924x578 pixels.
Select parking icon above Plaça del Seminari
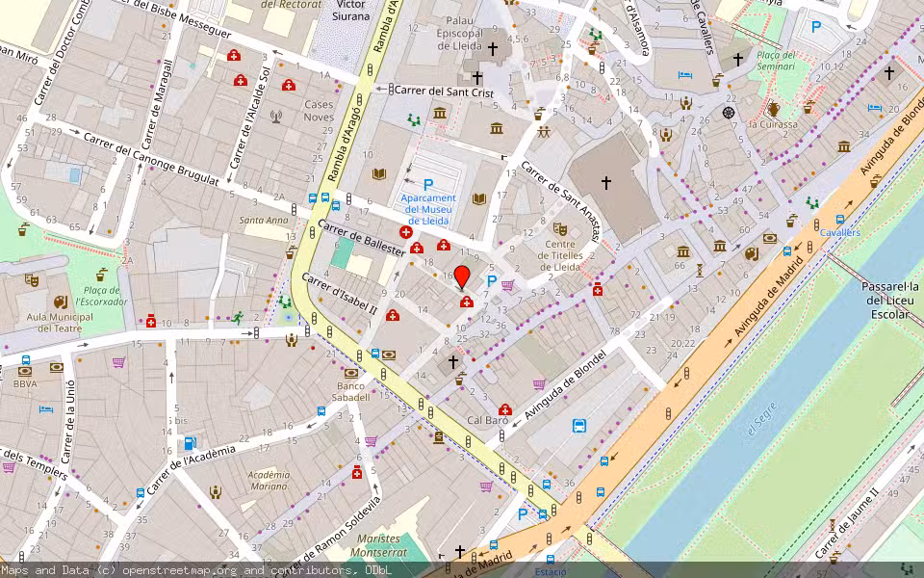pos(816,27)
